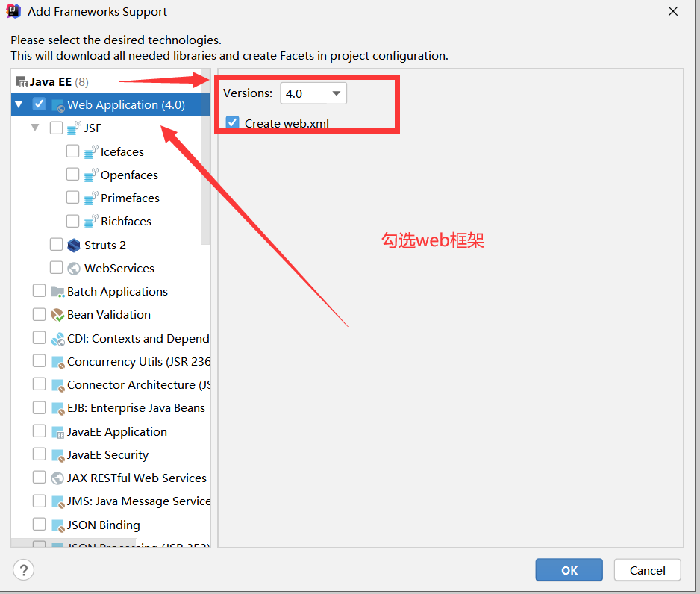Close the Add Frameworks Support dialog
Viewport: 700px width, 594px height.
coord(673,11)
